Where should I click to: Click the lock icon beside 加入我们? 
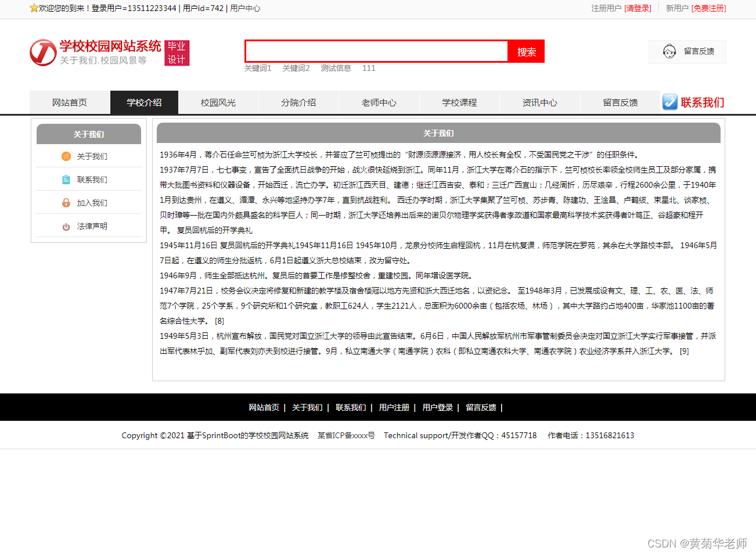66,203
